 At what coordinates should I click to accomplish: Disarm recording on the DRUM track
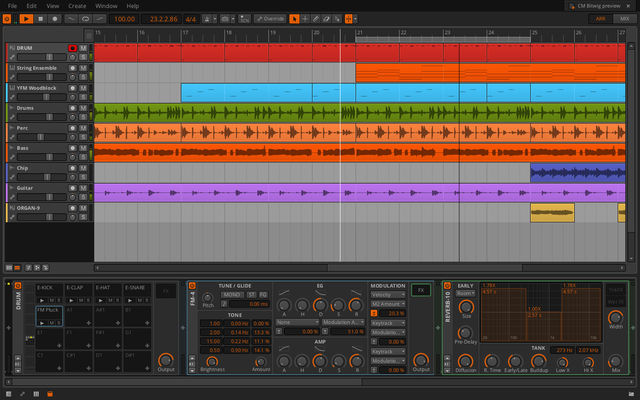[73, 48]
